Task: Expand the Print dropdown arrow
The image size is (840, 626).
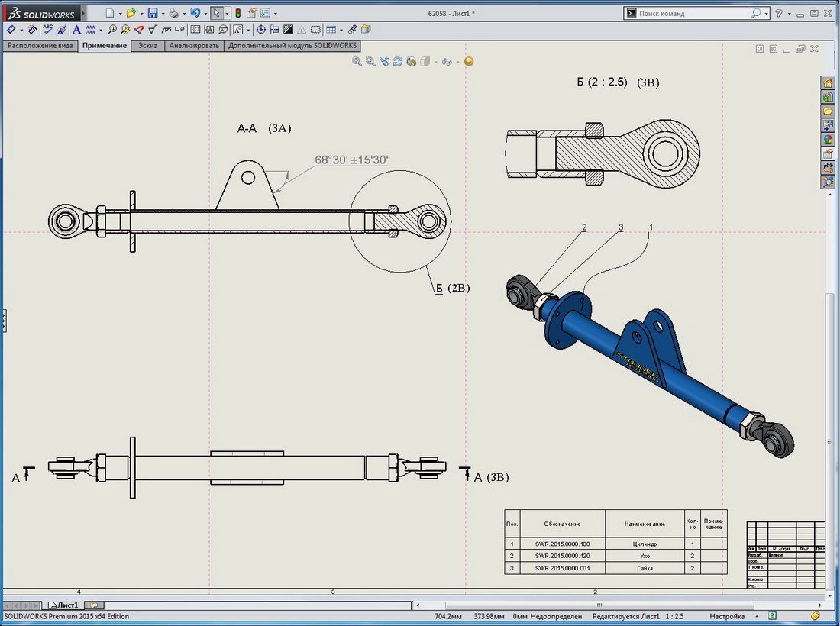Action: click(x=184, y=14)
